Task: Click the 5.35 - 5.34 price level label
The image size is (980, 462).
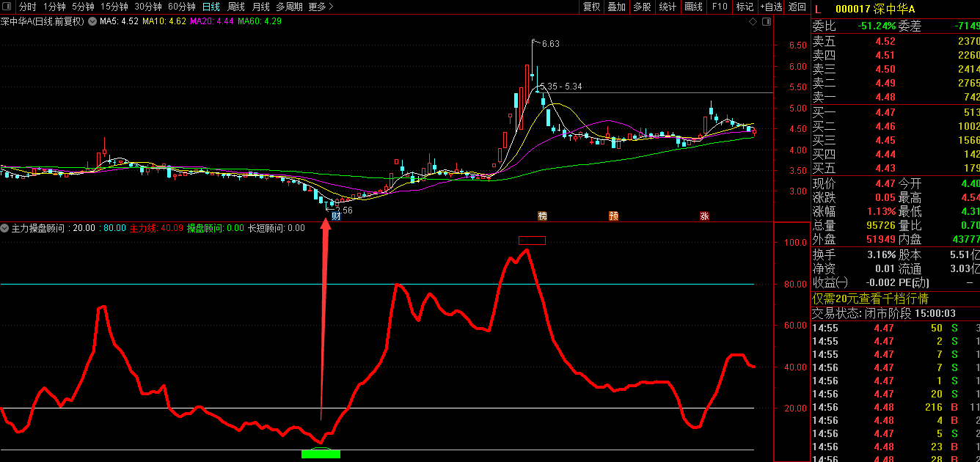Action: coord(563,87)
